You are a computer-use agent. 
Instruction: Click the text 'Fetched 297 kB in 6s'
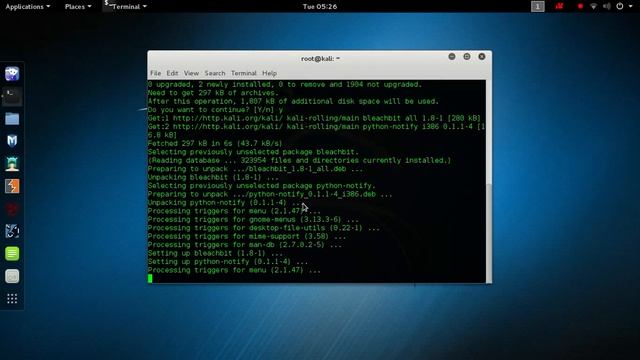[x=190, y=144]
